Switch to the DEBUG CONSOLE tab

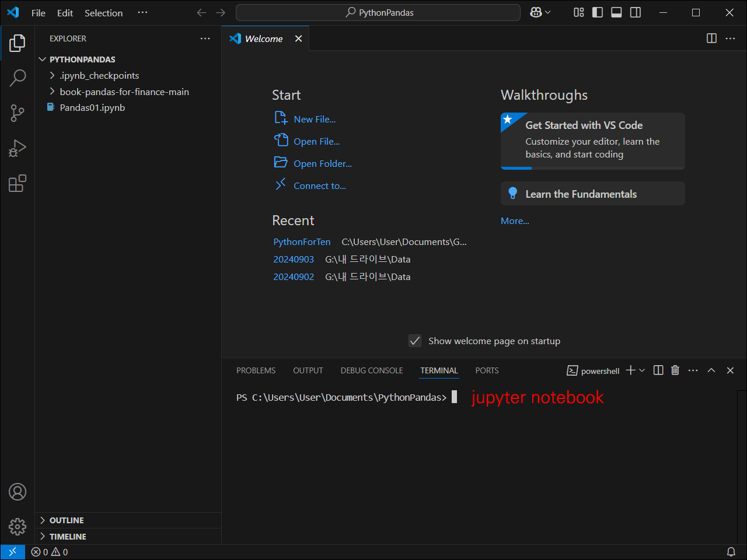[372, 370]
